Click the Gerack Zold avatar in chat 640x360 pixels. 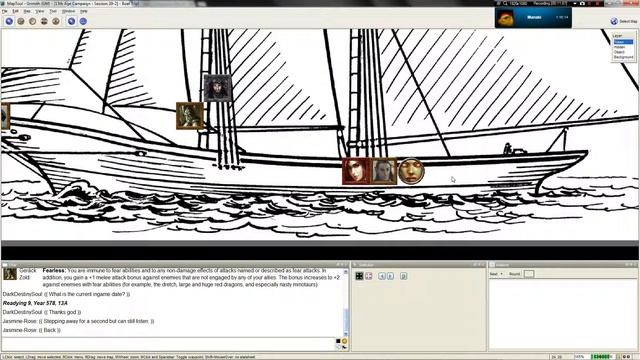coord(10,274)
